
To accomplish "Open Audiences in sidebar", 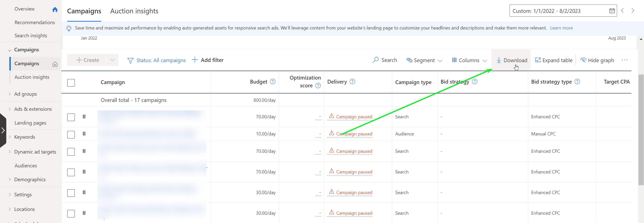I will (x=26, y=166).
